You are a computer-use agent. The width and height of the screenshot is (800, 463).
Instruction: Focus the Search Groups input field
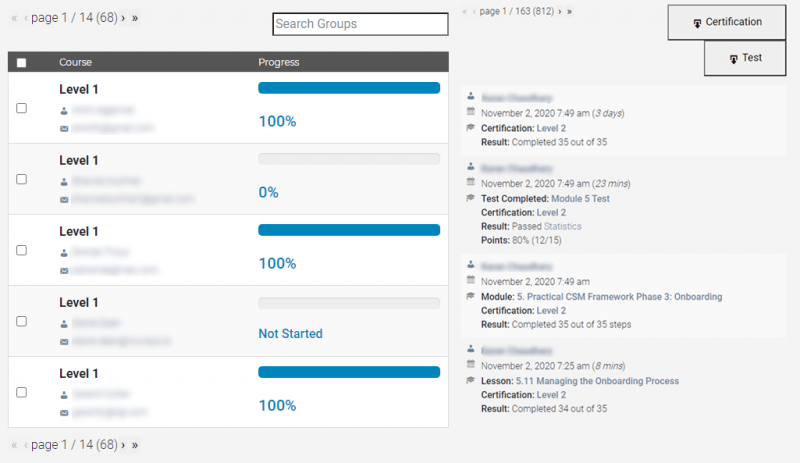pos(360,24)
